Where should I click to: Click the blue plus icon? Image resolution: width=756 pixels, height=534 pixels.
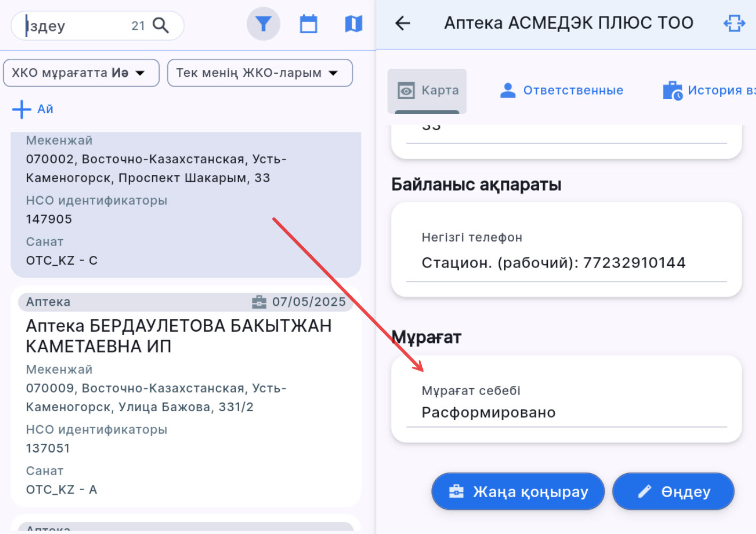[x=21, y=109]
